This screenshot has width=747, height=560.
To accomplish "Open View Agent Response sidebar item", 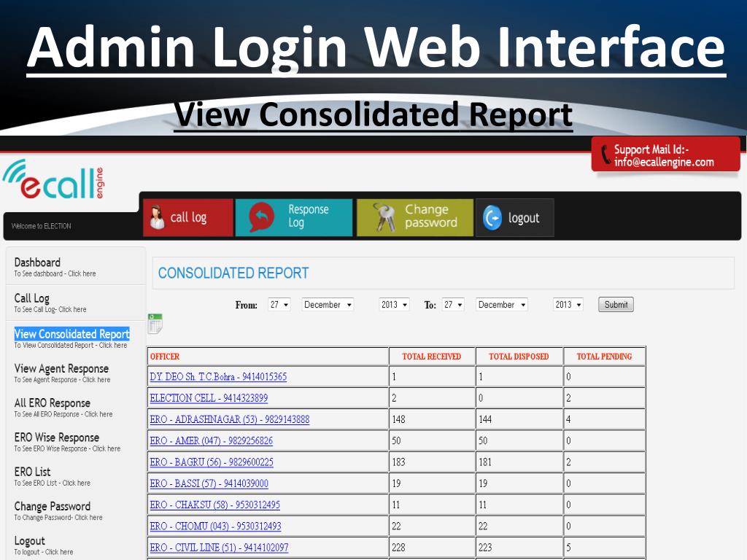I will click(x=61, y=368).
